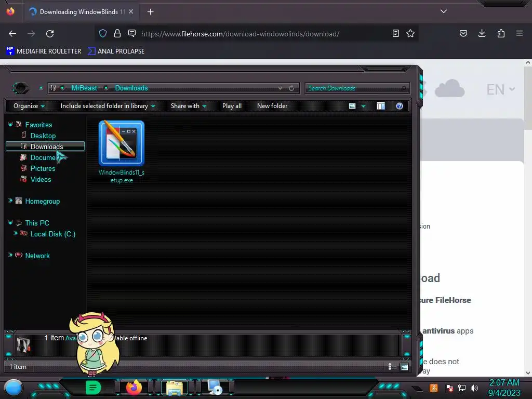View site padlock security info
Screen dimensions: 532x399
coord(117,33)
